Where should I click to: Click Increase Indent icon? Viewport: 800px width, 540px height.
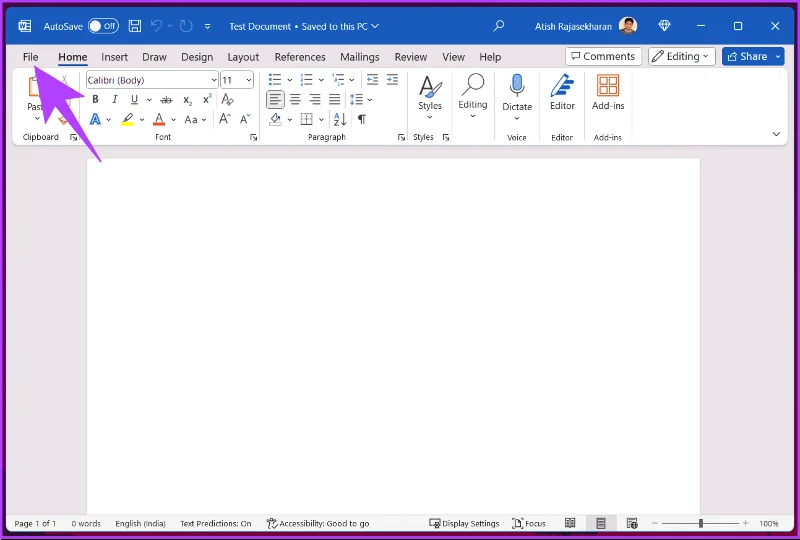tap(392, 80)
